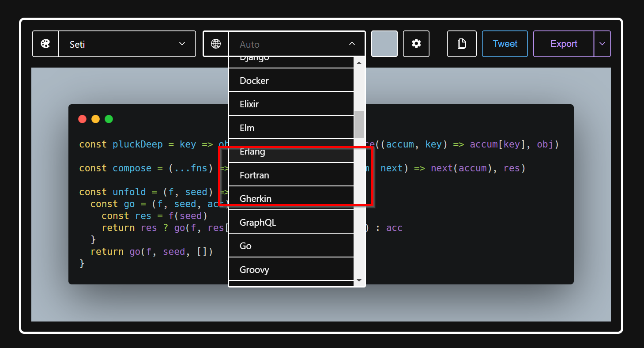The height and width of the screenshot is (348, 644).
Task: Click the green window dot
Action: (x=109, y=119)
